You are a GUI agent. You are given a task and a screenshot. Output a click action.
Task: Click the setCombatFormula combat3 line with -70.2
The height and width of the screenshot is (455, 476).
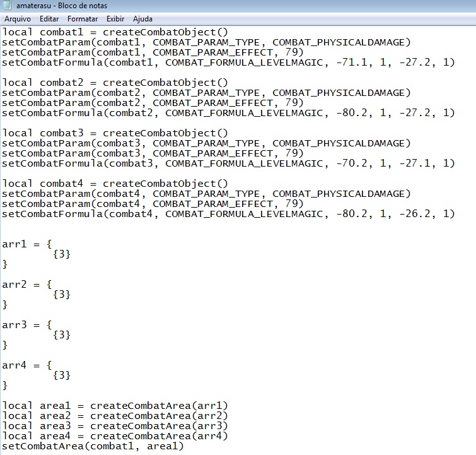pos(228,163)
